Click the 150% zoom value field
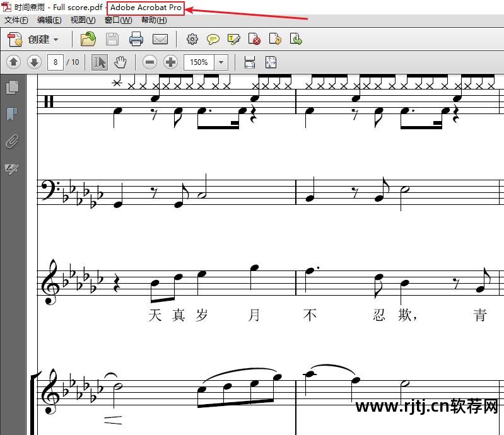Screen dimensions: 504x435 (199, 62)
